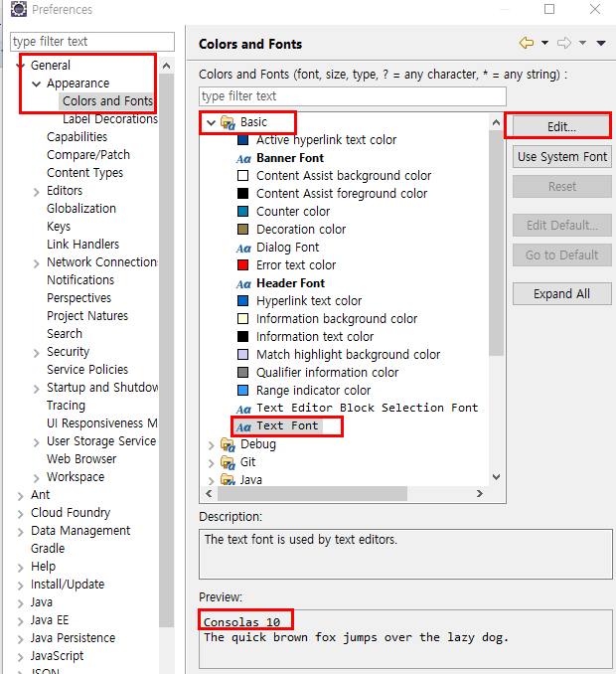Click the Dialog Font Aa icon
Screen dimensions: 616x674
coord(243,249)
